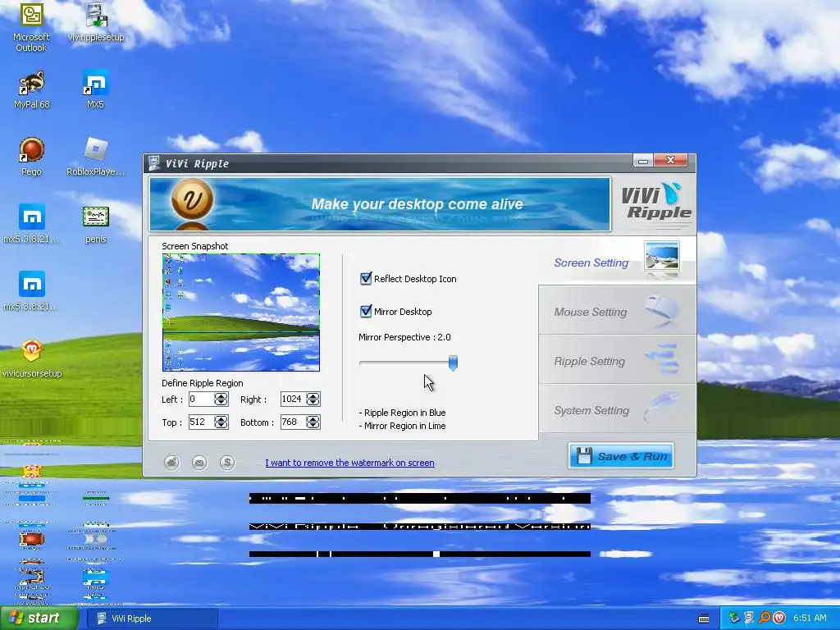The width and height of the screenshot is (840, 630).
Task: Select the MyPal 68 desktop shortcut
Action: click(x=32, y=90)
